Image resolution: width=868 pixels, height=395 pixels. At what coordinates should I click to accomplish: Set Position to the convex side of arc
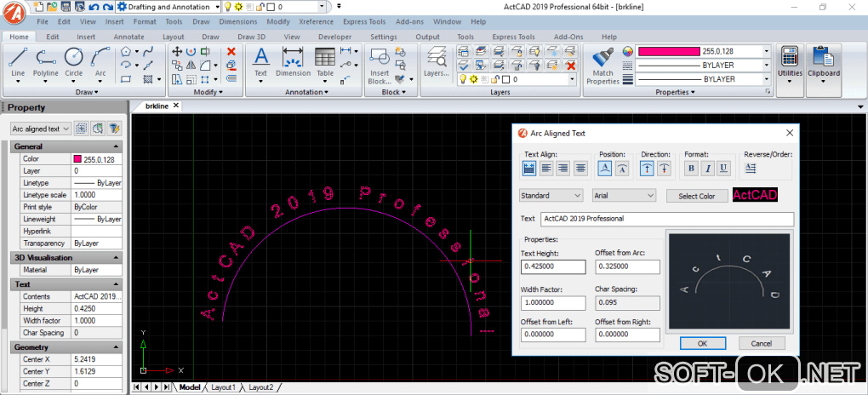[604, 169]
